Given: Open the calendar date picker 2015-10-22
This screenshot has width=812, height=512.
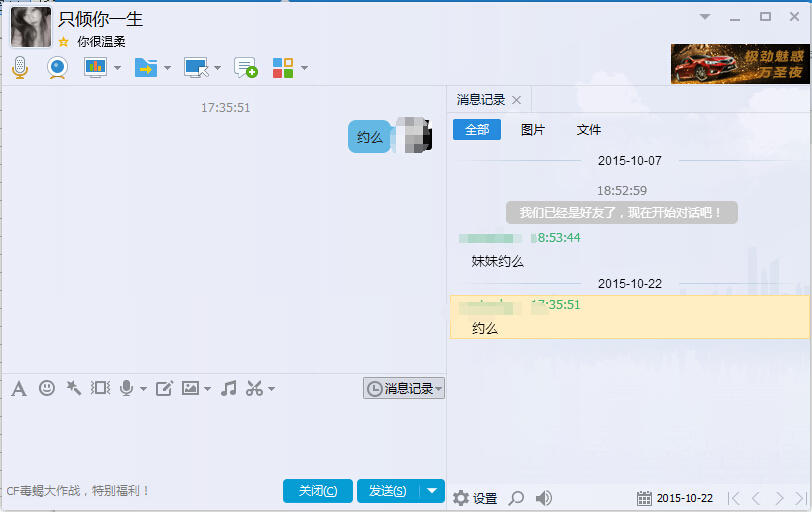Looking at the screenshot, I should [675, 498].
